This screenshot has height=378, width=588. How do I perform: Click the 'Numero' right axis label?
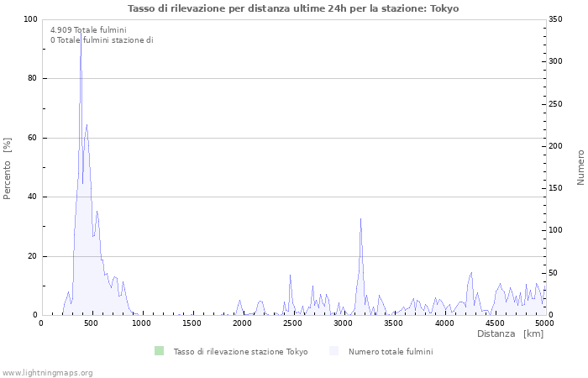coord(580,167)
